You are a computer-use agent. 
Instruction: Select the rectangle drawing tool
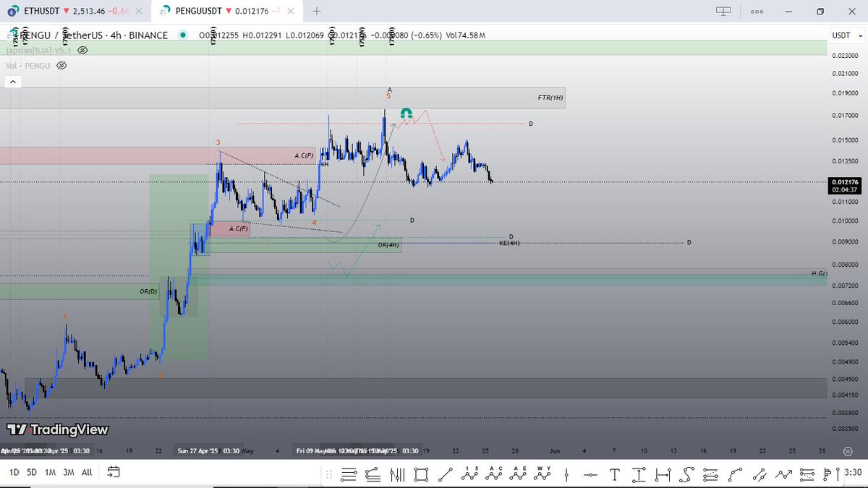(421, 474)
